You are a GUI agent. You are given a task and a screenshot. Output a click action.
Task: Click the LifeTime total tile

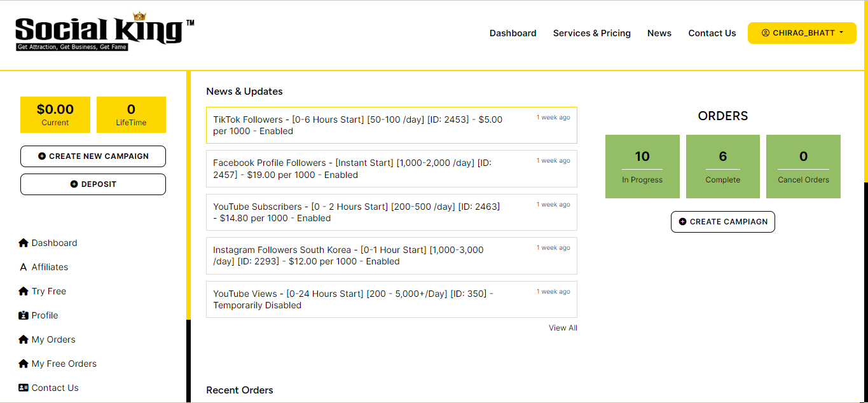pyautogui.click(x=132, y=115)
